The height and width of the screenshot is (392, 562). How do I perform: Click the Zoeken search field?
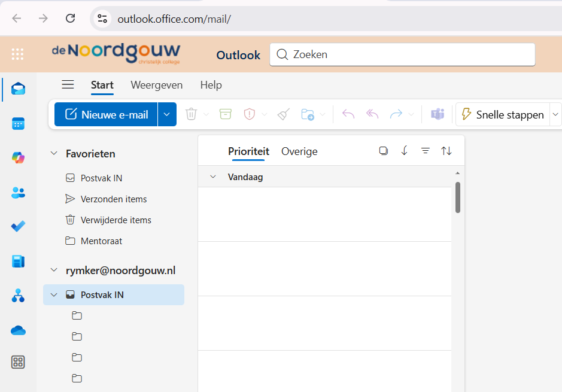click(x=407, y=54)
